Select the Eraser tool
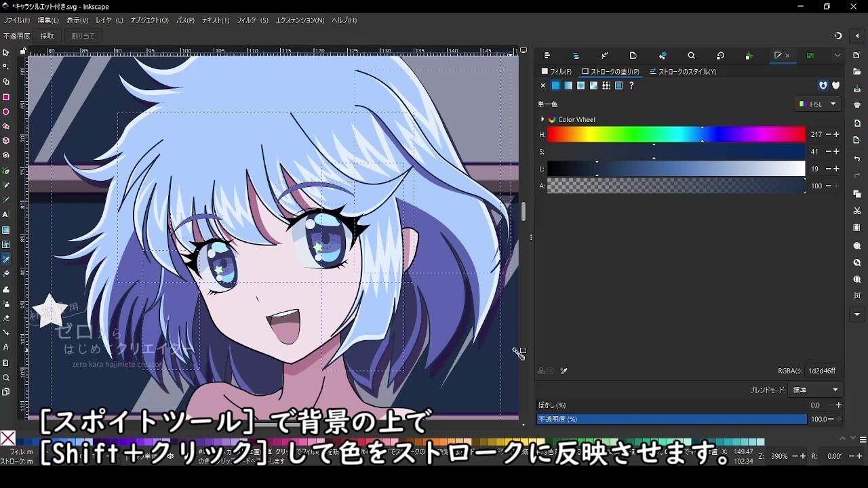 (x=6, y=319)
